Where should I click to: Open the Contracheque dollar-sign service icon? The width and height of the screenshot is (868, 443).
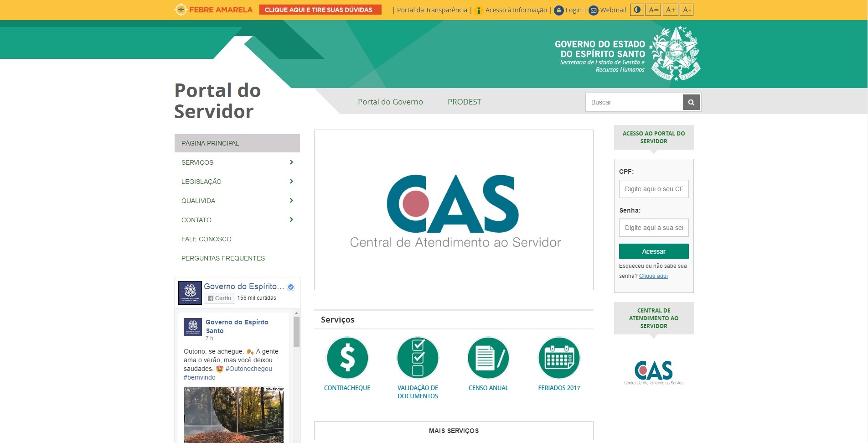(347, 358)
